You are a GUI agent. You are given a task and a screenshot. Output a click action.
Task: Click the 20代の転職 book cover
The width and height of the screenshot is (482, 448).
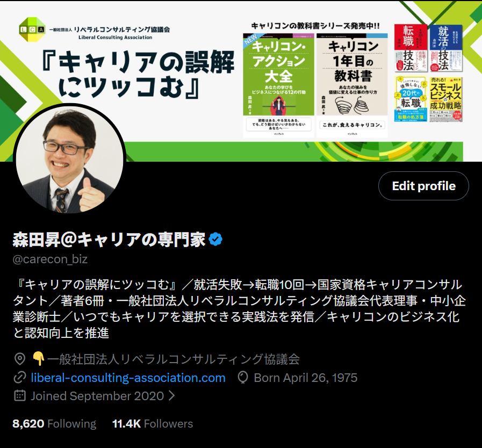point(411,99)
